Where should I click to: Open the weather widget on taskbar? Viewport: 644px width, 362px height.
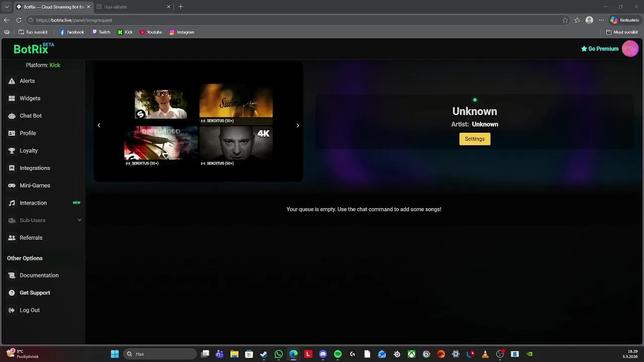[x=23, y=354]
